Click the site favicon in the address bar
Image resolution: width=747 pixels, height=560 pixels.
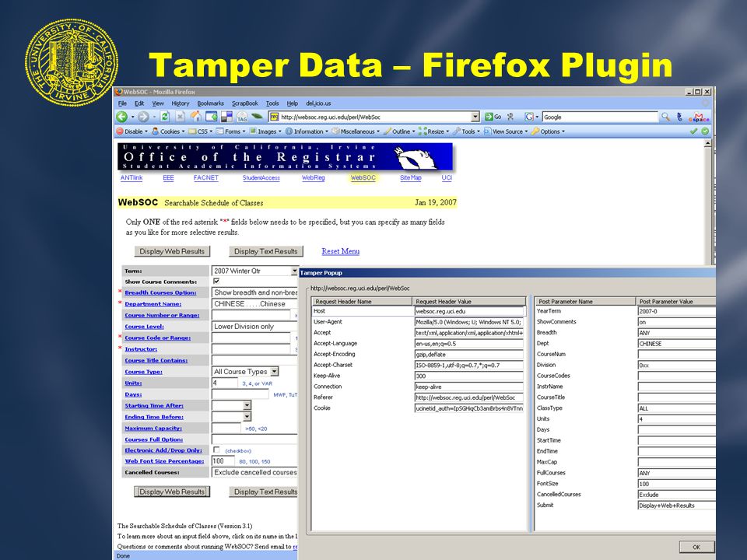(x=274, y=117)
